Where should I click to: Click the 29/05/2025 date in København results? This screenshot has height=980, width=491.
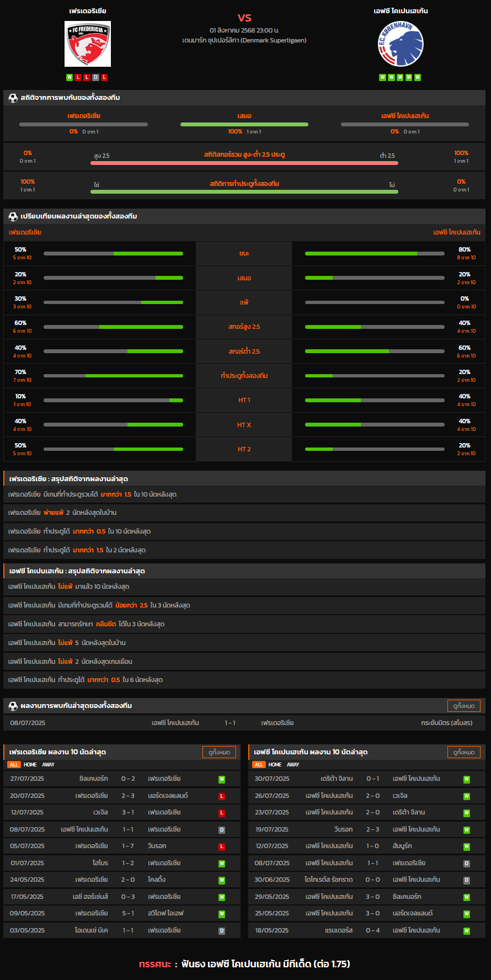pyautogui.click(x=272, y=897)
